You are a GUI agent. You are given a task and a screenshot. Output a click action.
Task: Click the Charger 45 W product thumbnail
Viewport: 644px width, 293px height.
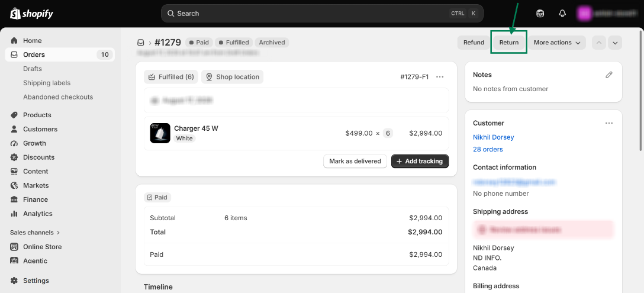click(x=160, y=133)
